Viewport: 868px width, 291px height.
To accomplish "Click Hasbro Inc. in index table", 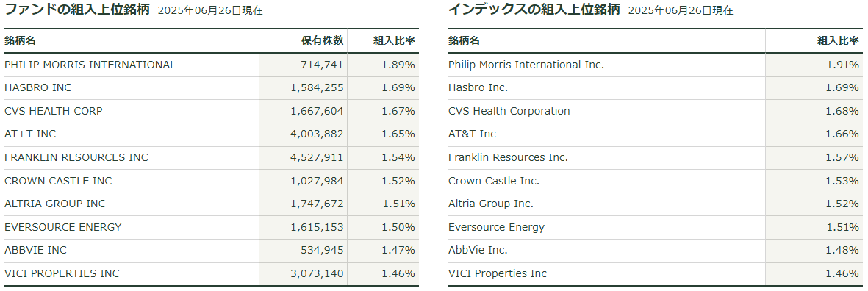I will coord(478,88).
